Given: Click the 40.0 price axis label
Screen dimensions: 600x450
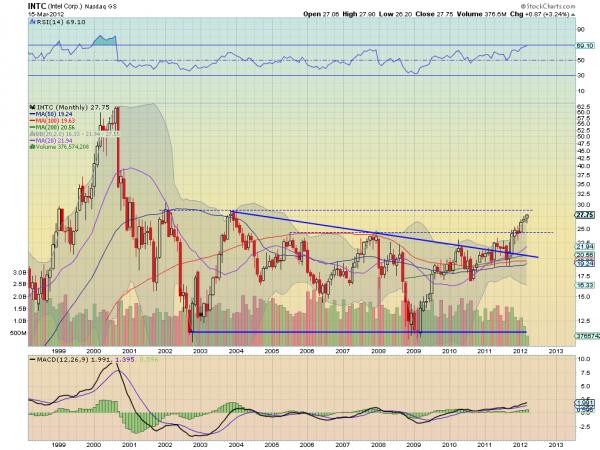Looking at the screenshot, I should [x=583, y=166].
